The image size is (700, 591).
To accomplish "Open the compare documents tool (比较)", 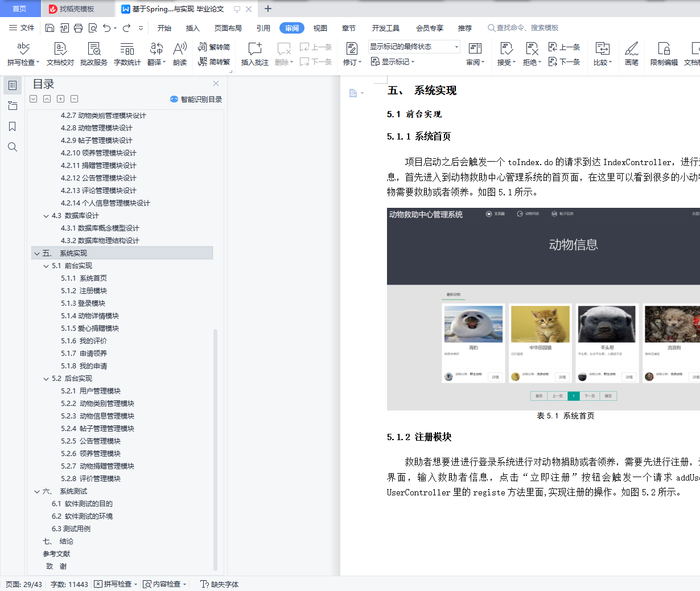I will [603, 54].
